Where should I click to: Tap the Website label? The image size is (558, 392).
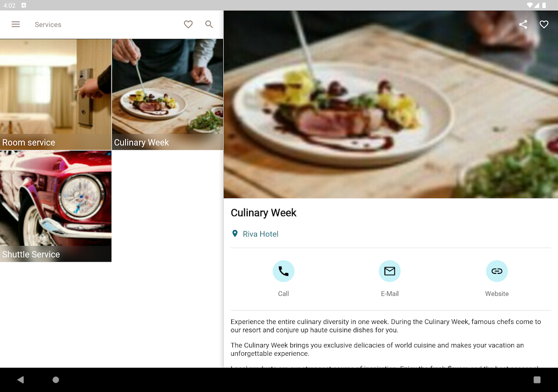[x=497, y=294]
